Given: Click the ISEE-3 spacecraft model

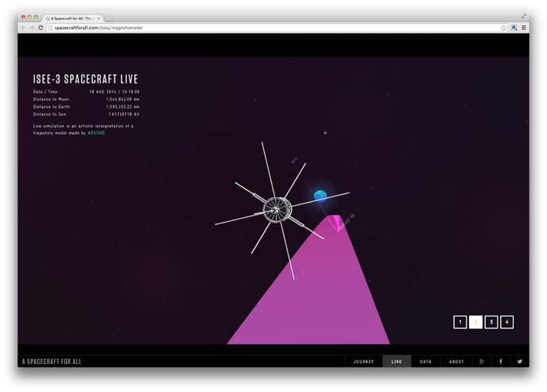Looking at the screenshot, I should pyautogui.click(x=277, y=210).
